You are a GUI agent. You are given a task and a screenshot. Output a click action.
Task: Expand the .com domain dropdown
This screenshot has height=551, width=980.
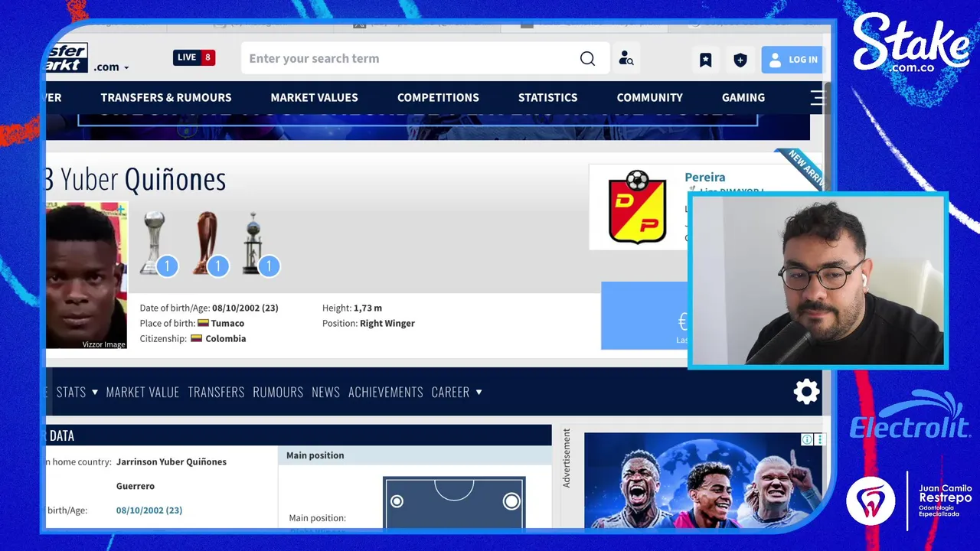click(111, 67)
